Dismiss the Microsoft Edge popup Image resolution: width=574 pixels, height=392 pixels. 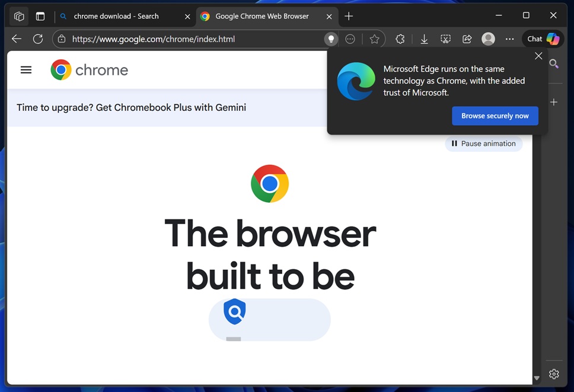click(x=538, y=56)
